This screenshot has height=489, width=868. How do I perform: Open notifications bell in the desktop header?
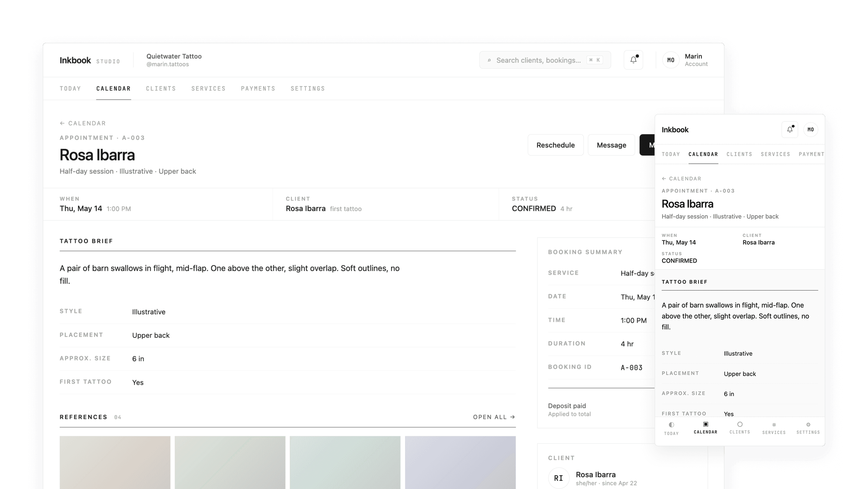pos(633,60)
